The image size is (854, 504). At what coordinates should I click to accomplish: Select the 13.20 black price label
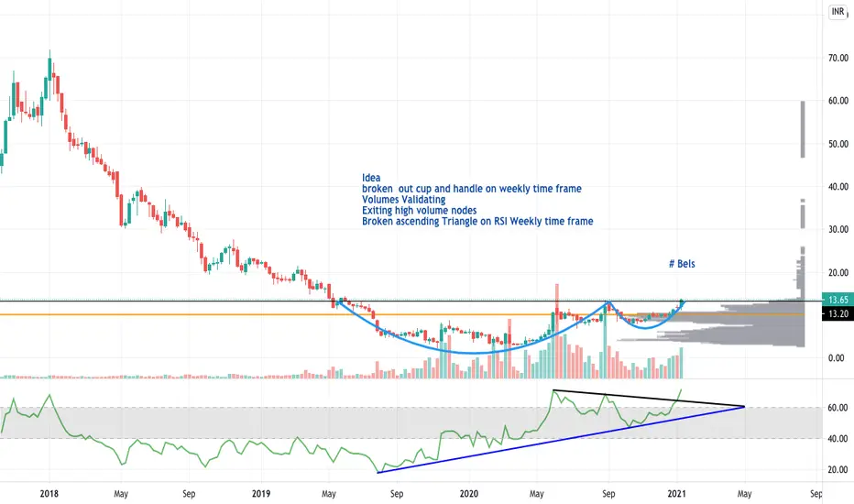[838, 313]
